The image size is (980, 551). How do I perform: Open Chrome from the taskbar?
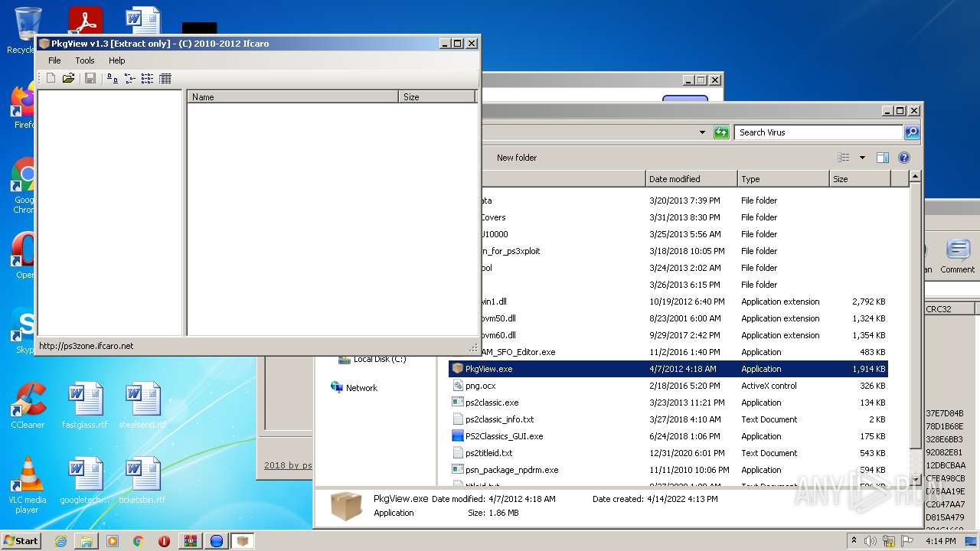coord(139,541)
